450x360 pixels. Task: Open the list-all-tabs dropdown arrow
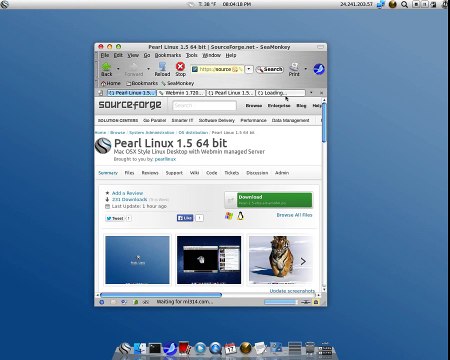(x=311, y=93)
